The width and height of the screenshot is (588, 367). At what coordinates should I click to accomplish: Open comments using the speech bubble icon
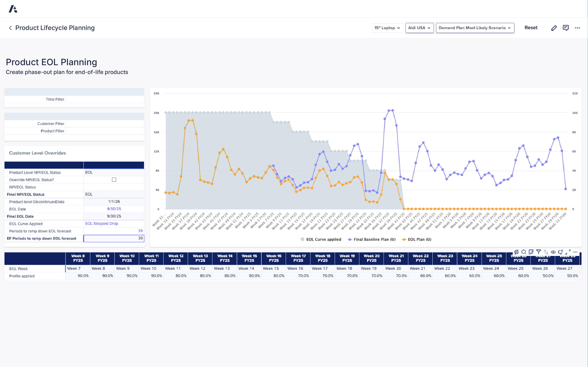(566, 28)
